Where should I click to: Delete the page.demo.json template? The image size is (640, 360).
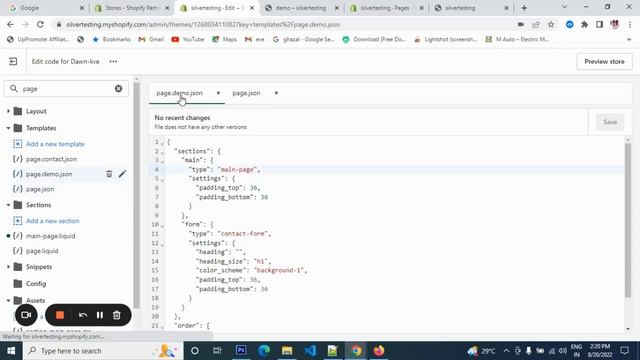click(109, 174)
